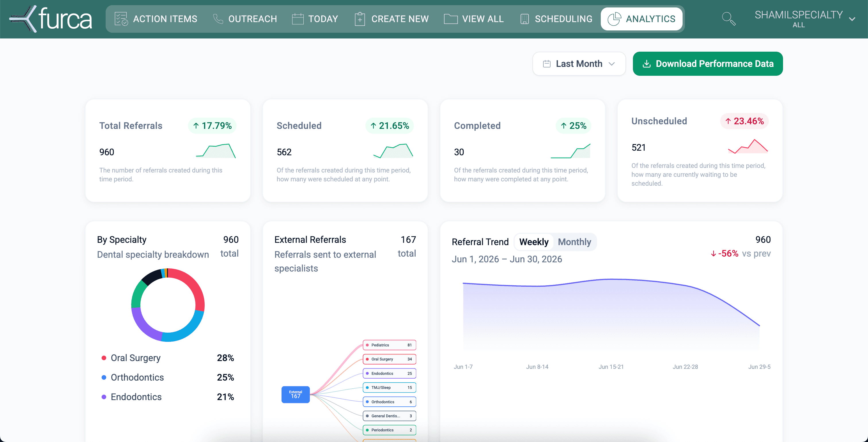The width and height of the screenshot is (868, 442).
Task: Click the 21.65% Scheduled badge
Action: (390, 126)
